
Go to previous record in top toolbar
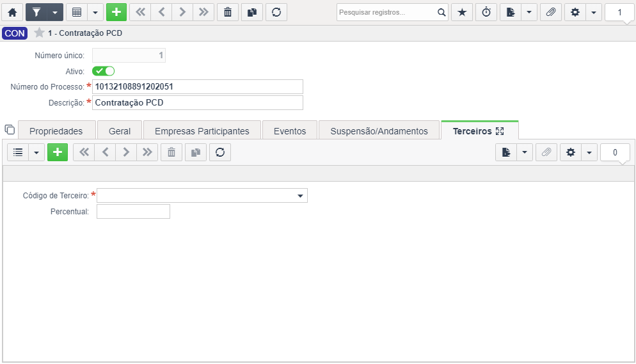tap(161, 12)
